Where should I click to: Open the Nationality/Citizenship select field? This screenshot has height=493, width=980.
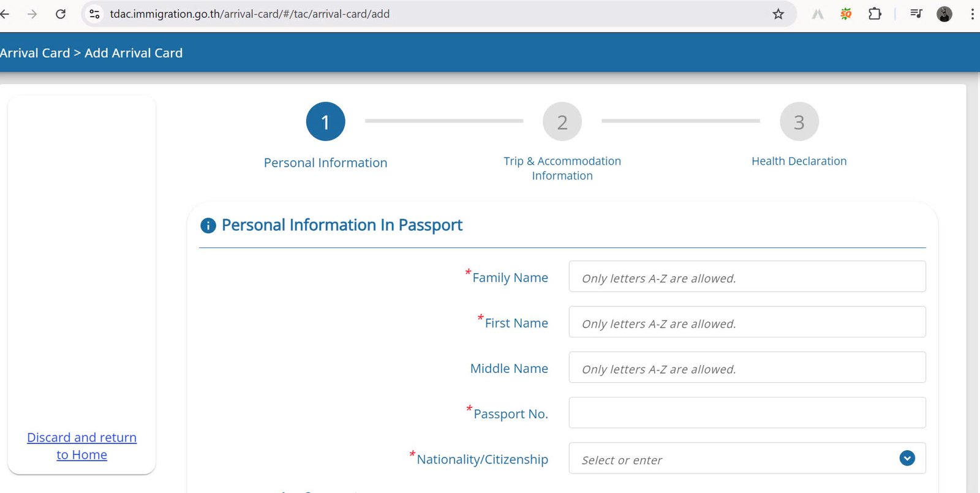tap(704, 458)
